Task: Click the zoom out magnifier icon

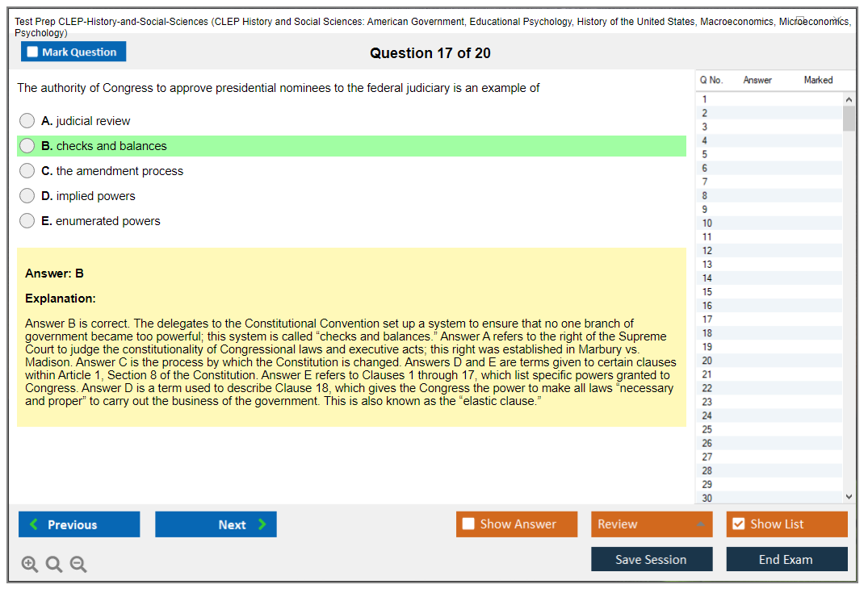Action: click(x=78, y=565)
